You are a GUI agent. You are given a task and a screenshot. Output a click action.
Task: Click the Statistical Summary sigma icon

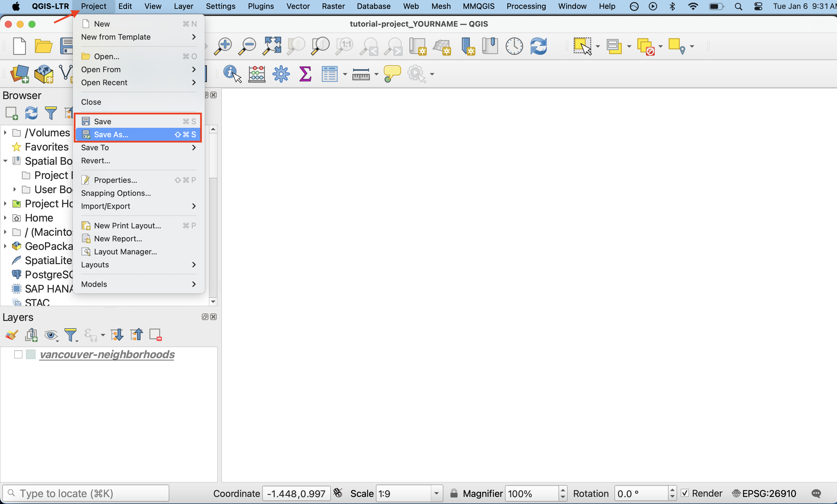coord(305,74)
